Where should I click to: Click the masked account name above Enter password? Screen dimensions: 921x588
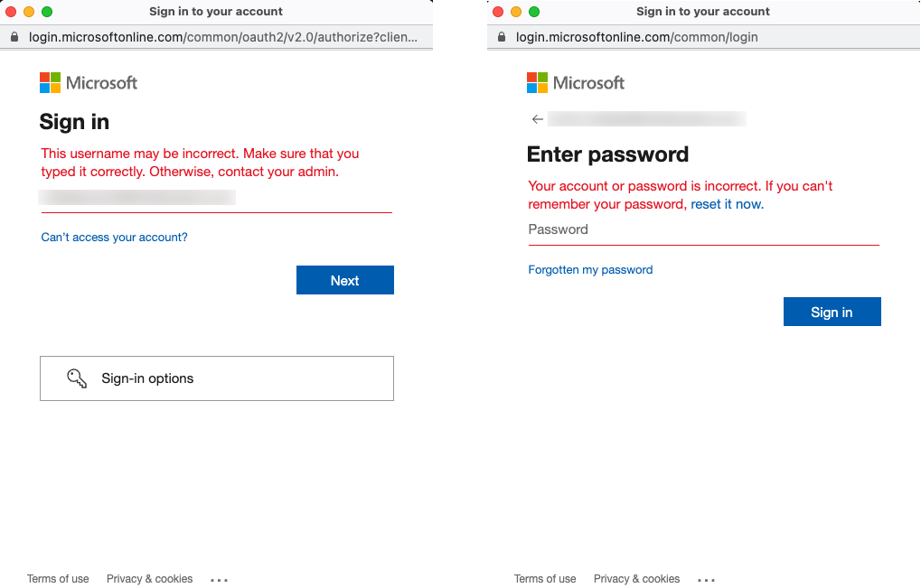[645, 118]
